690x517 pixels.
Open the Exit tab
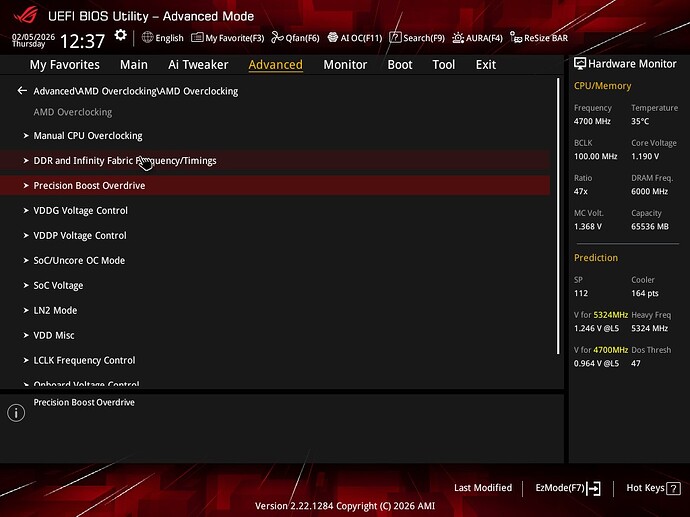(486, 65)
